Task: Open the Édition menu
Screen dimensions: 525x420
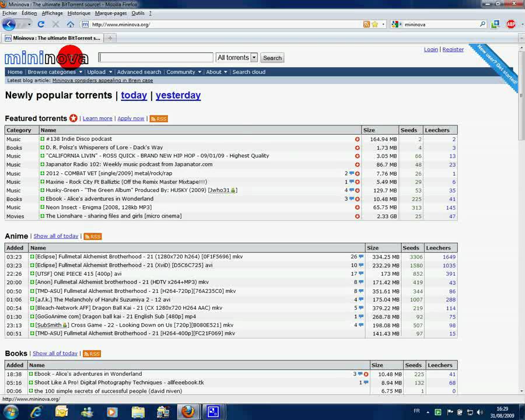Action: tap(29, 13)
